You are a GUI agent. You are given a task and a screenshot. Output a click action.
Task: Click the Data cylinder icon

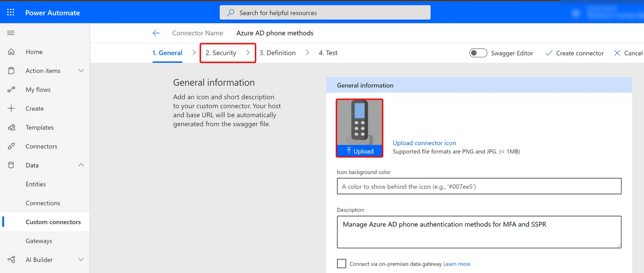tap(11, 165)
